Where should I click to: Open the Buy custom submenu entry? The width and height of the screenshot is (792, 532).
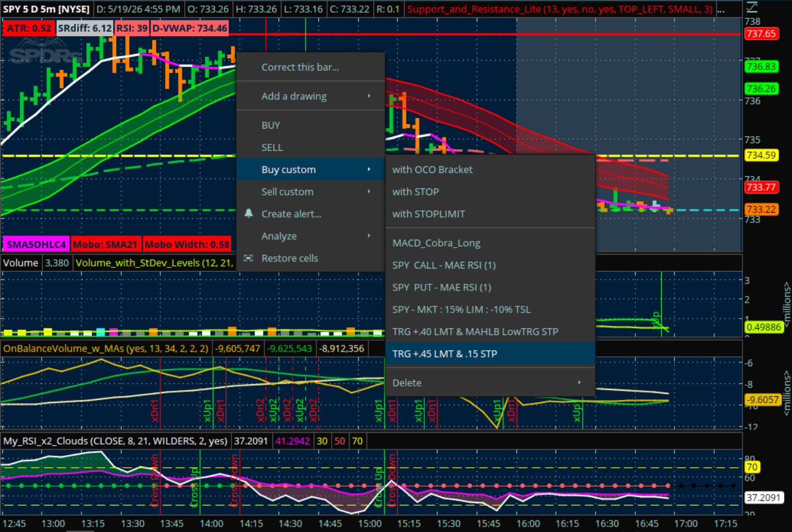click(x=311, y=169)
